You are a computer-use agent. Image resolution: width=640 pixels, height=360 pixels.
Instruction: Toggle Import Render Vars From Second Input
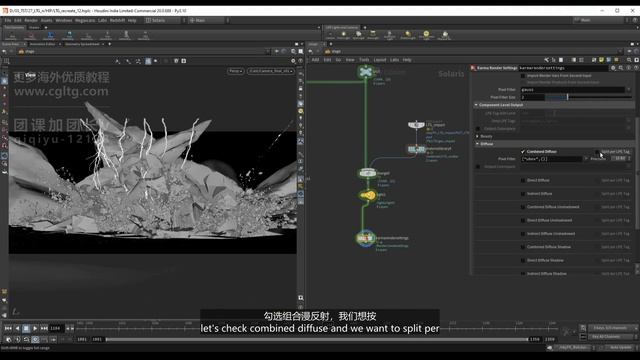pos(523,76)
